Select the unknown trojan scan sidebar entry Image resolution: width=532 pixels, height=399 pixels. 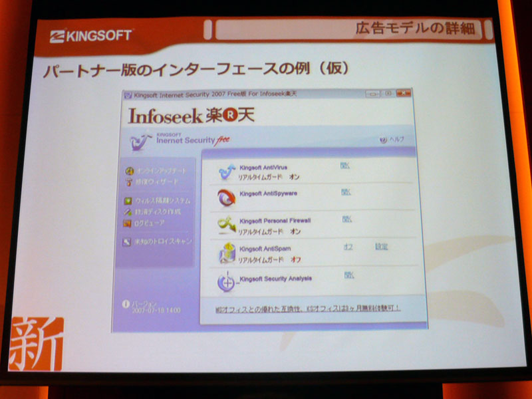163,241
